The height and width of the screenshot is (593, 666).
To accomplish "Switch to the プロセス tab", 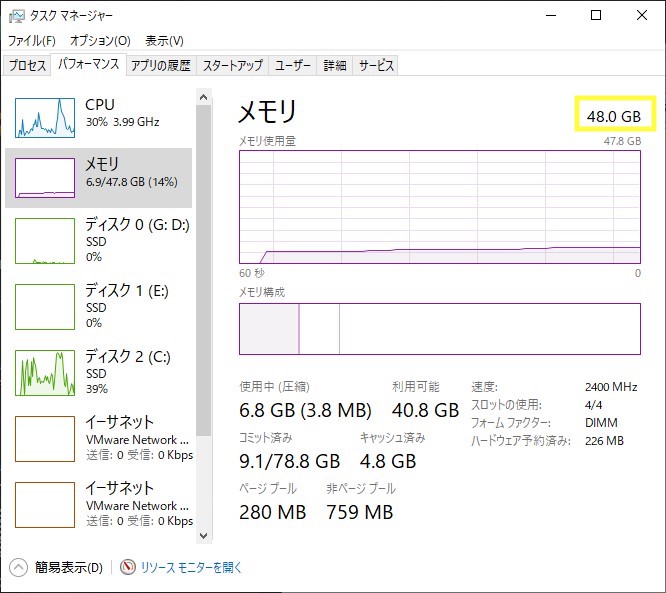I will (27, 65).
